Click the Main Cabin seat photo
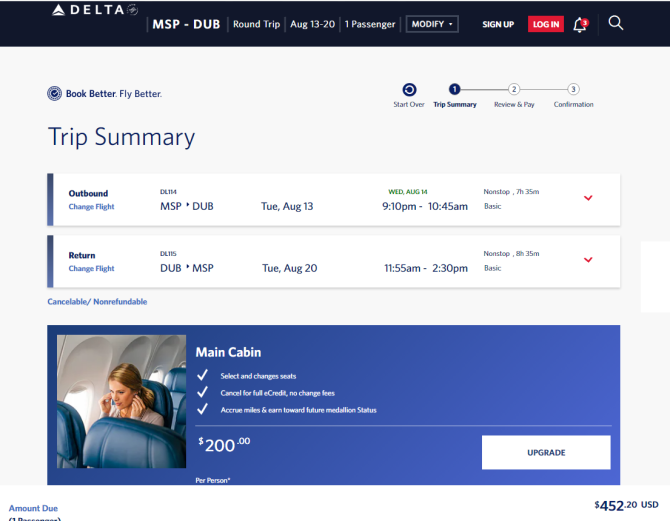 tap(121, 401)
